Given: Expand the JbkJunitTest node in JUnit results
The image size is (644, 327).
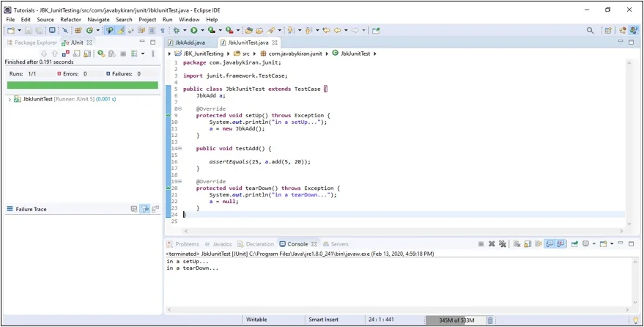Looking at the screenshot, I should [x=10, y=100].
